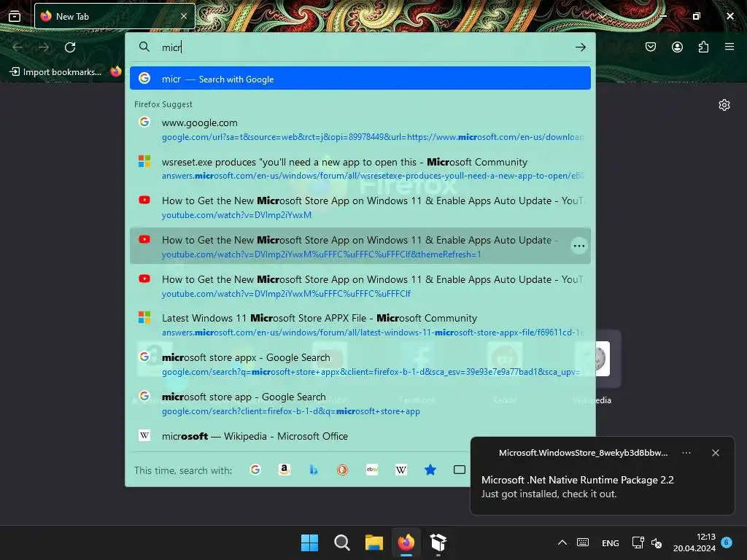The height and width of the screenshot is (560, 747).
Task: Click in the address bar text 'micr'
Action: 171,47
